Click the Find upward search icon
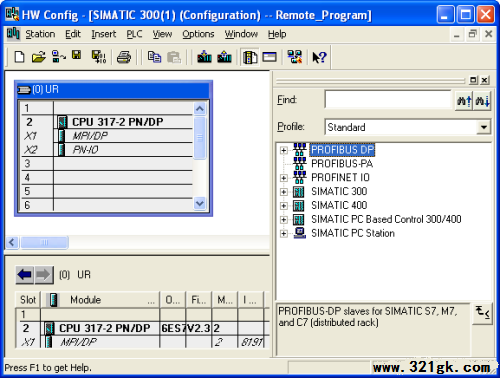The image size is (500, 378). point(464,100)
